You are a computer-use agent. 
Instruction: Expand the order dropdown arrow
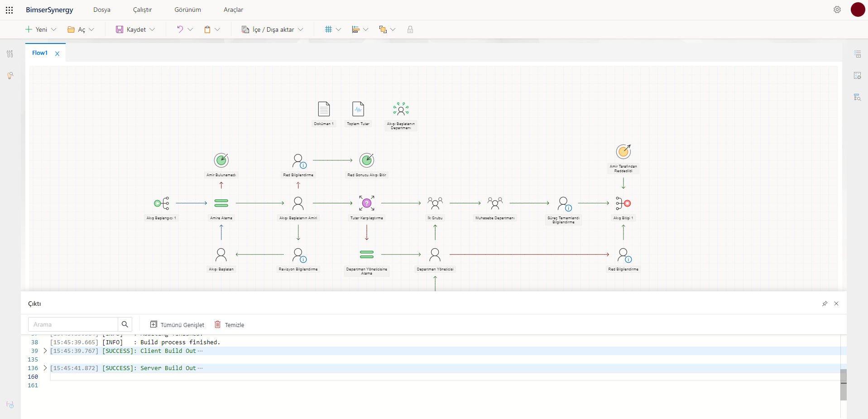click(x=393, y=29)
